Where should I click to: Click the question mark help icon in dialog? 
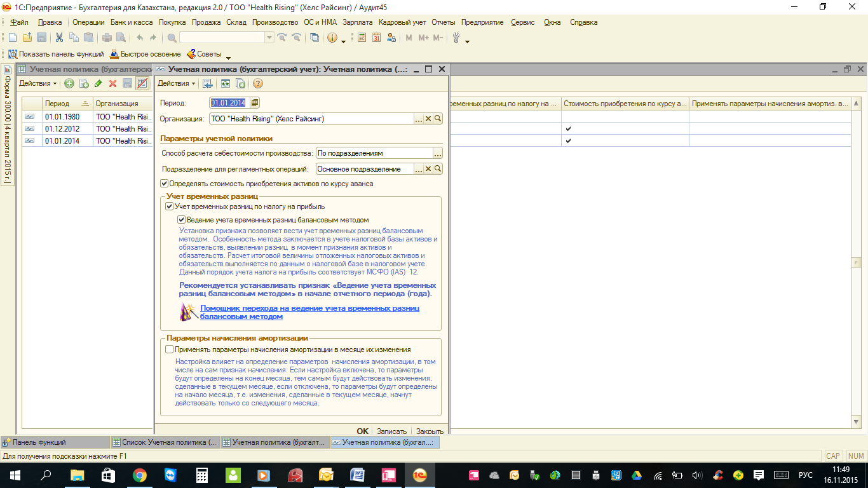pyautogui.click(x=258, y=83)
